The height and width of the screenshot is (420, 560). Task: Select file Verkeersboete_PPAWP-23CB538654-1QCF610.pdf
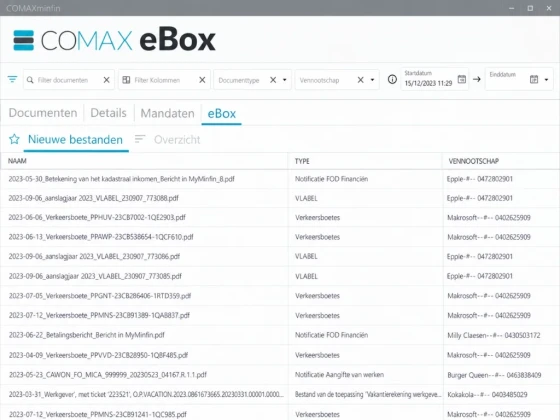[x=101, y=237]
